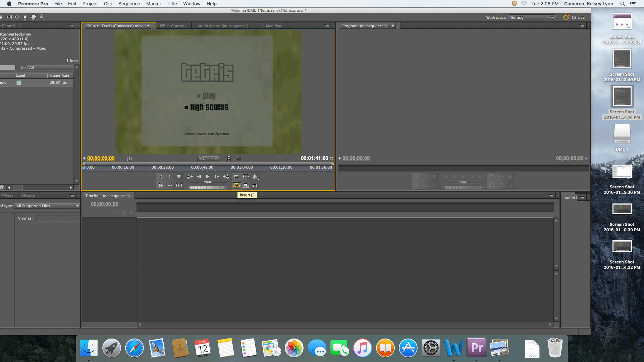The image size is (644, 362).
Task: Click the green label color swatch
Action: tap(18, 82)
